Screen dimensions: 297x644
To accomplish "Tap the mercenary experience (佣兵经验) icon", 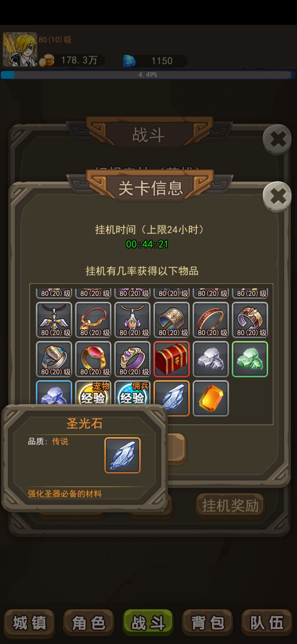I will coord(133,392).
